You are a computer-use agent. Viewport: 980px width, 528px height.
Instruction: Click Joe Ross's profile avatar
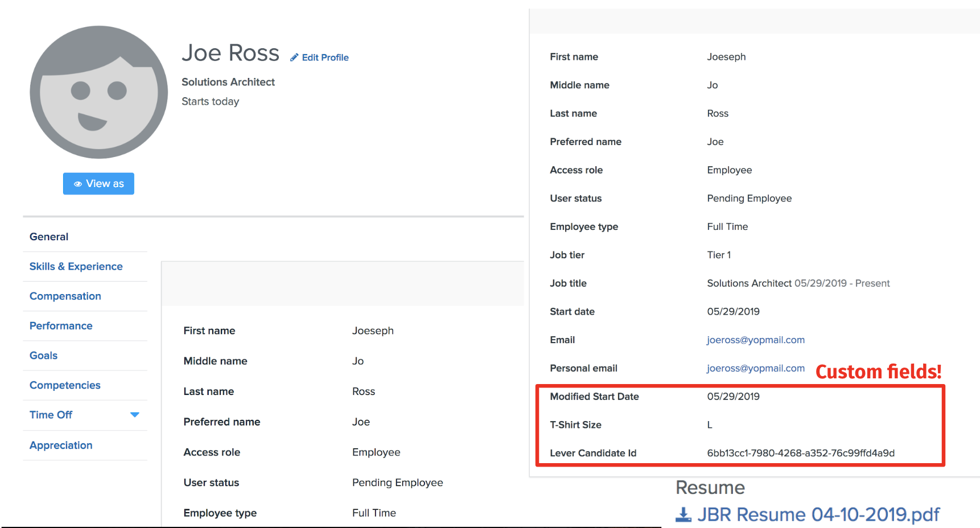[98, 92]
